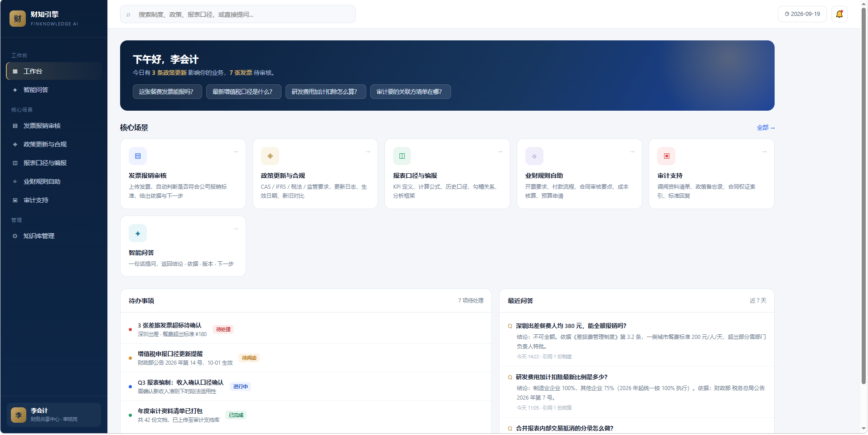This screenshot has height=435, width=868.
Task: Click the sidebar 发票报销审核 icon
Action: click(x=15, y=126)
